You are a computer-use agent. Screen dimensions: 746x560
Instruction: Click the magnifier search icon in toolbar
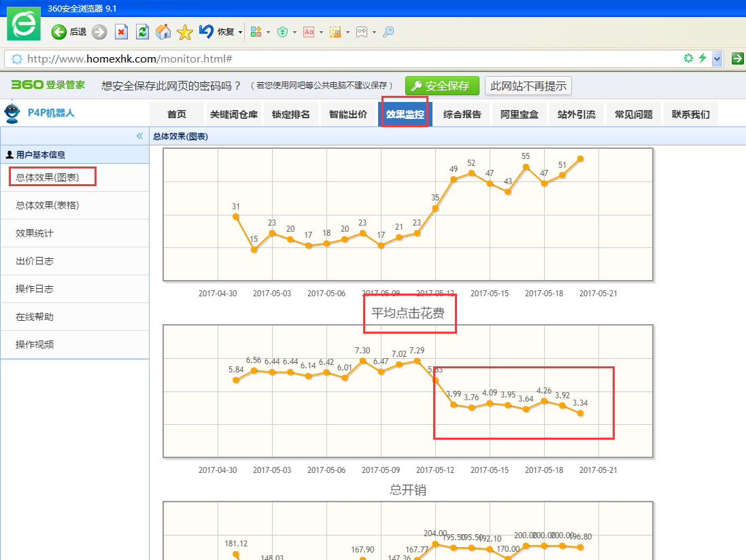(388, 32)
